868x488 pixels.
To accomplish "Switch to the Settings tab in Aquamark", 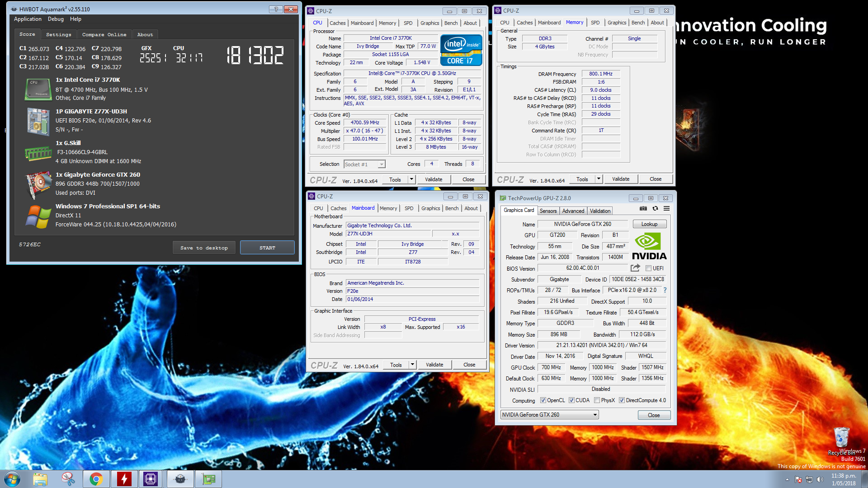I will click(x=59, y=35).
